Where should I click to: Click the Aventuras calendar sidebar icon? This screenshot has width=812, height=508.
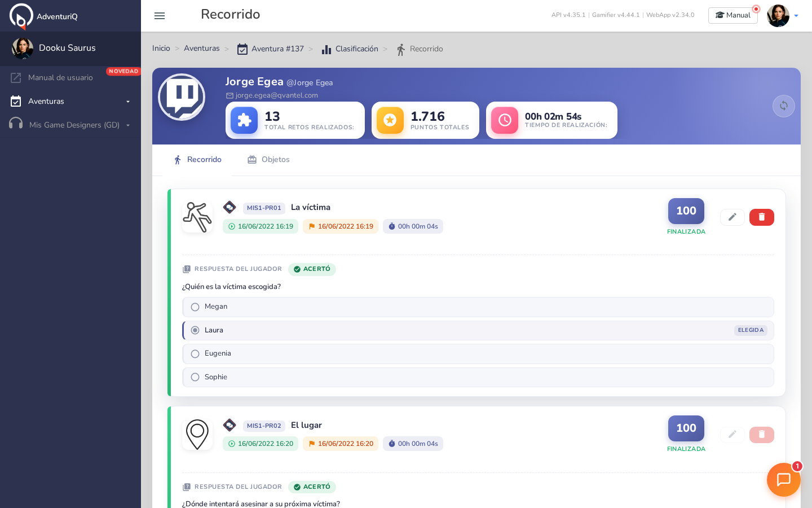(16, 102)
